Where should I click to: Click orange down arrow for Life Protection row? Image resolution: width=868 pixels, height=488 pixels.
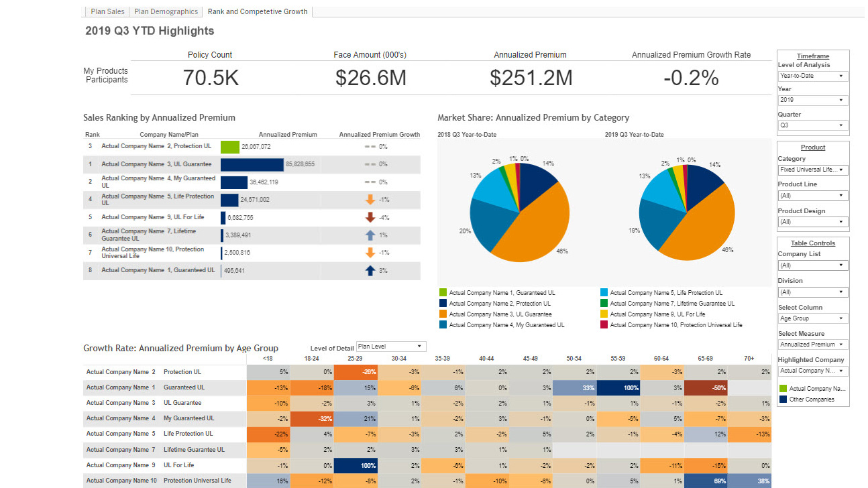[x=370, y=200]
